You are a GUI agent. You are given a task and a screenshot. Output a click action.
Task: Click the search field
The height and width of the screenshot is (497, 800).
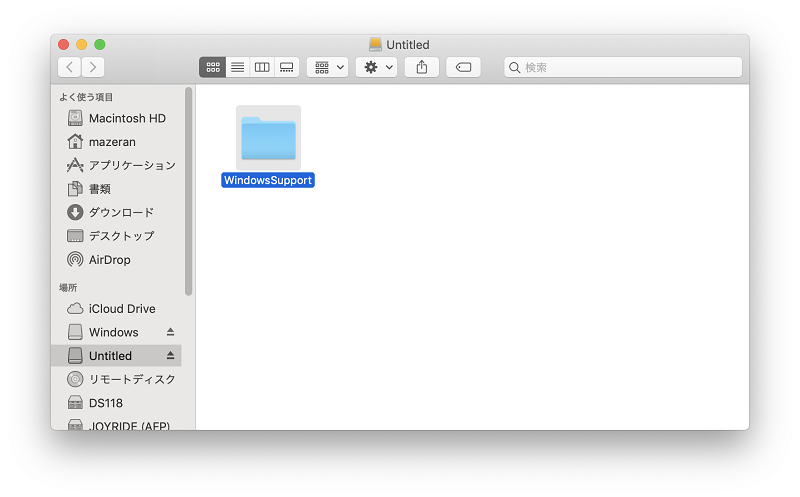[623, 67]
